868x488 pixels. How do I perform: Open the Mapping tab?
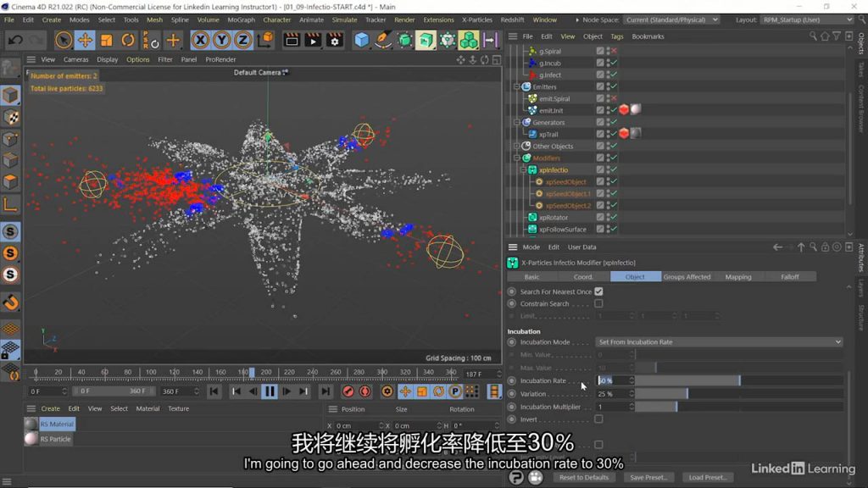tap(738, 277)
